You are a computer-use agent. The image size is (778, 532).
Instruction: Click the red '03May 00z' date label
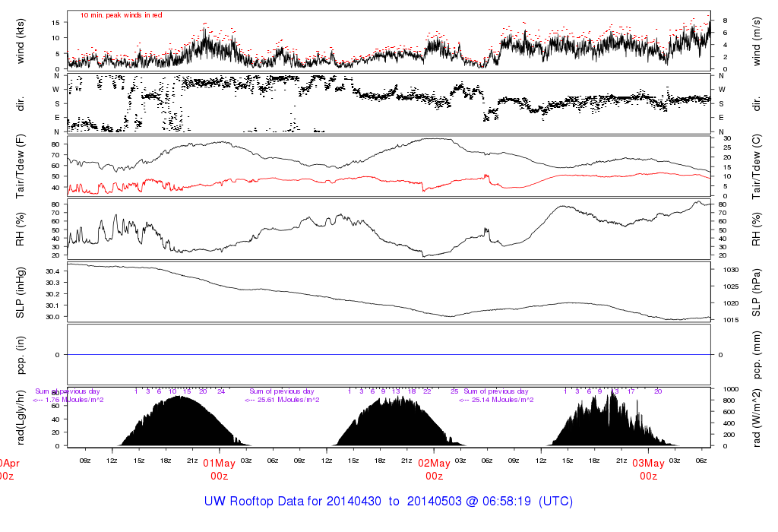648,470
